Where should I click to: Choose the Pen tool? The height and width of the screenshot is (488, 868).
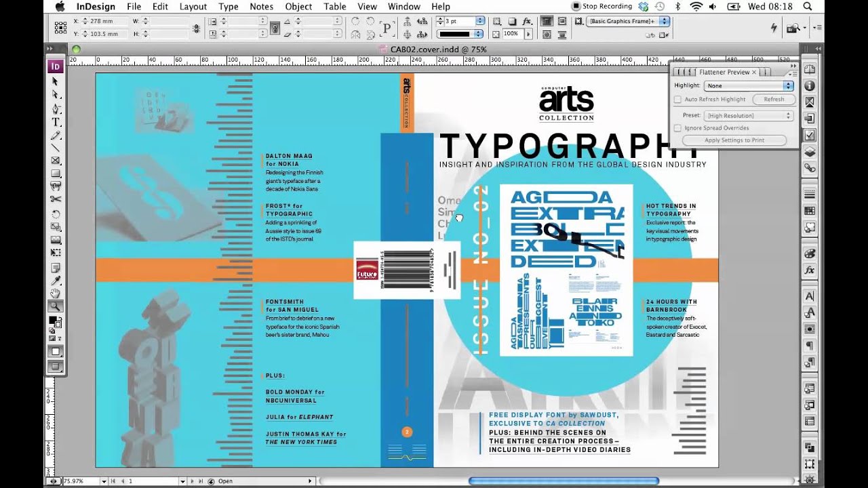point(56,108)
